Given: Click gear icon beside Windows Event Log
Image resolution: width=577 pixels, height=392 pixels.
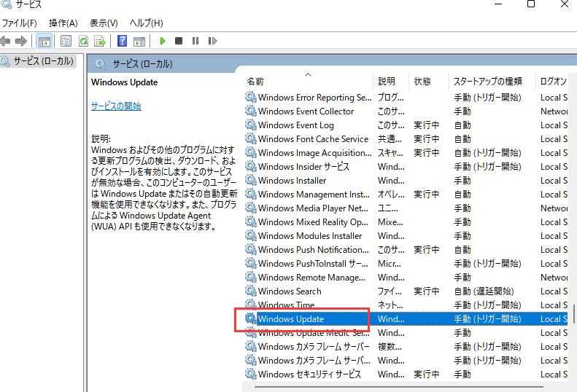Looking at the screenshot, I should (251, 125).
